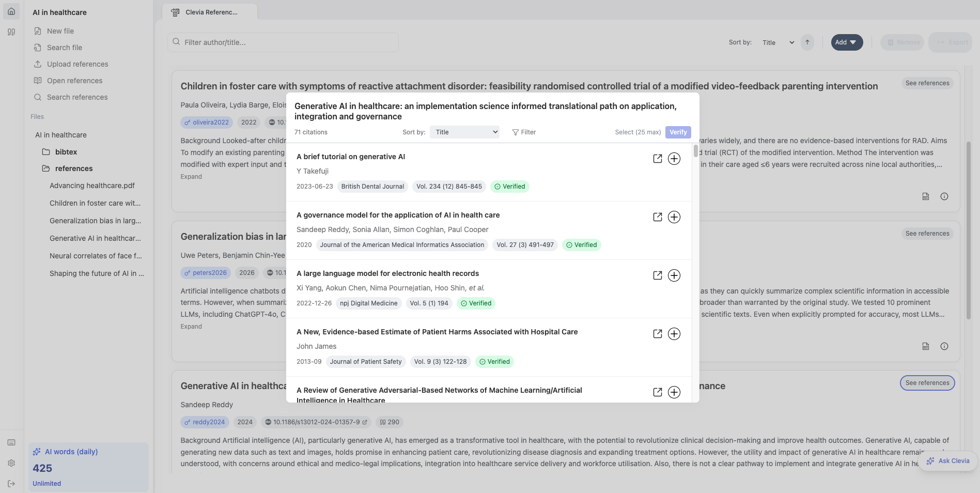Click the settings gear at bottom left
The width and height of the screenshot is (980, 493).
click(x=11, y=463)
